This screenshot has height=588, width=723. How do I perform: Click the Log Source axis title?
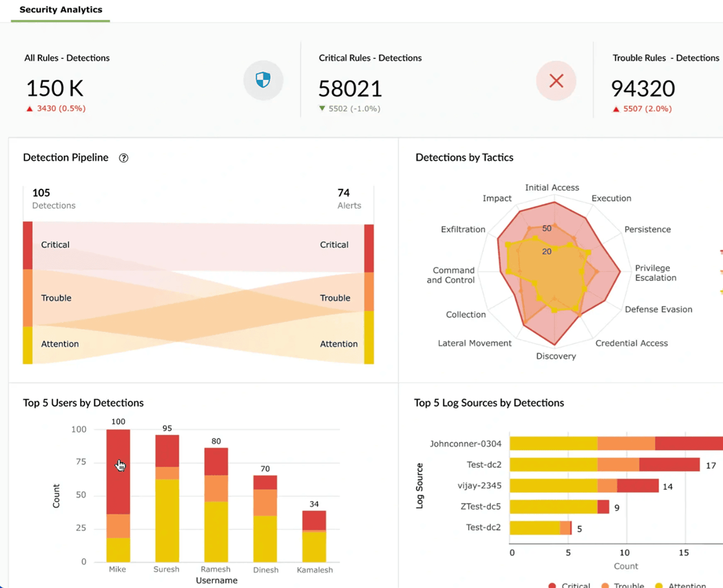click(x=419, y=486)
